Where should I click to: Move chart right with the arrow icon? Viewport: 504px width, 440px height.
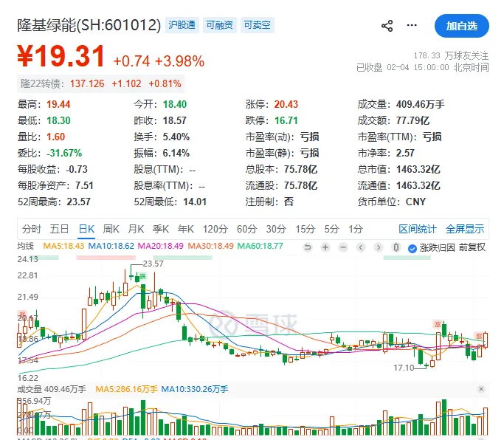(x=379, y=247)
